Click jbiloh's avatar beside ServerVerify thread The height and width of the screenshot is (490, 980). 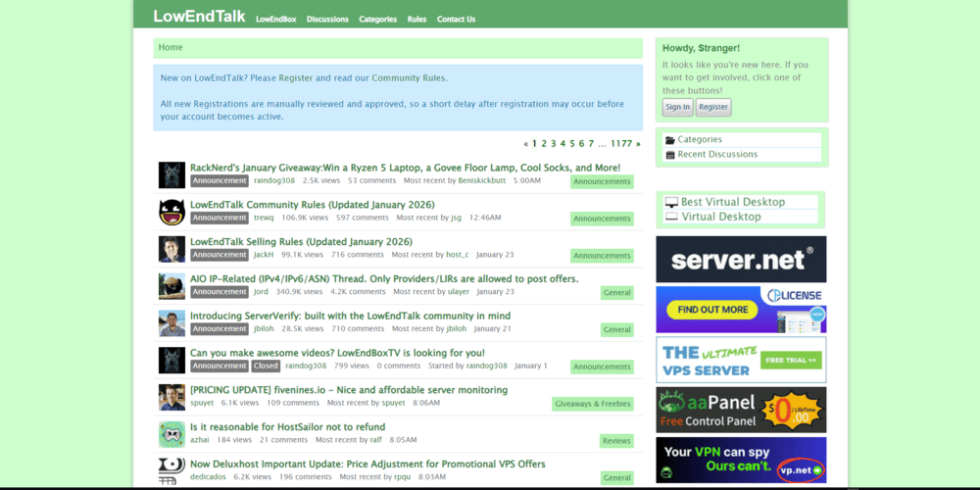171,323
